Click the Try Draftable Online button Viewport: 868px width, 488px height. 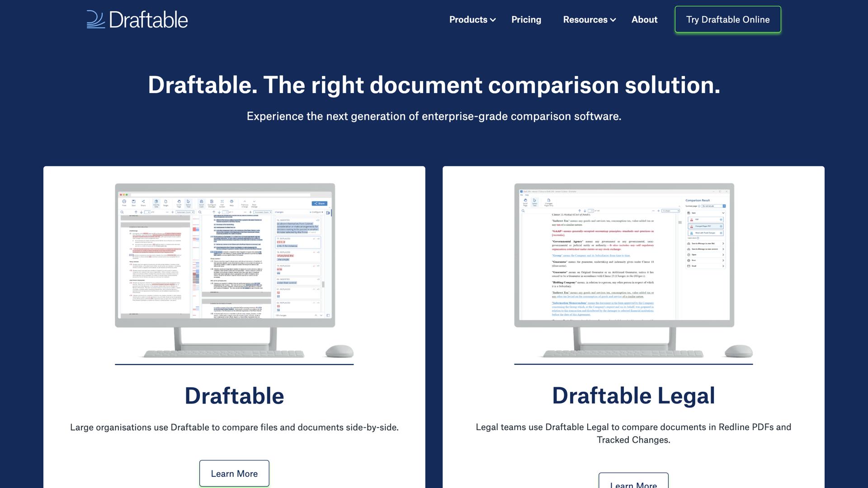click(727, 19)
